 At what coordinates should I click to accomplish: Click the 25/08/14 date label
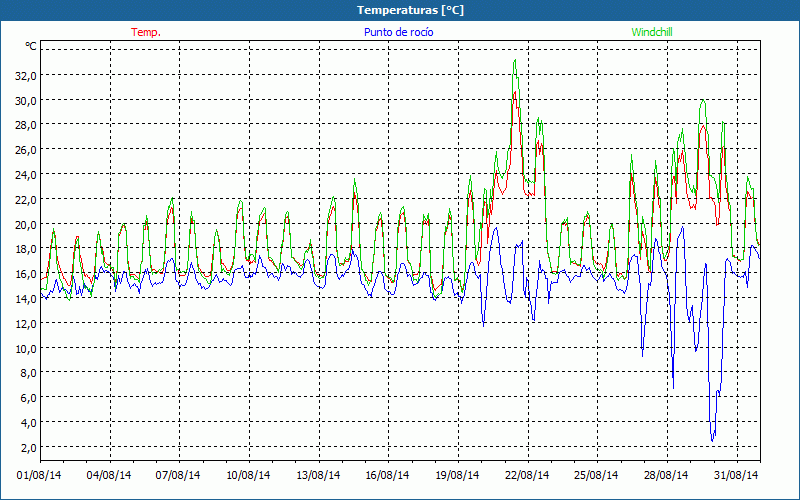tap(596, 475)
